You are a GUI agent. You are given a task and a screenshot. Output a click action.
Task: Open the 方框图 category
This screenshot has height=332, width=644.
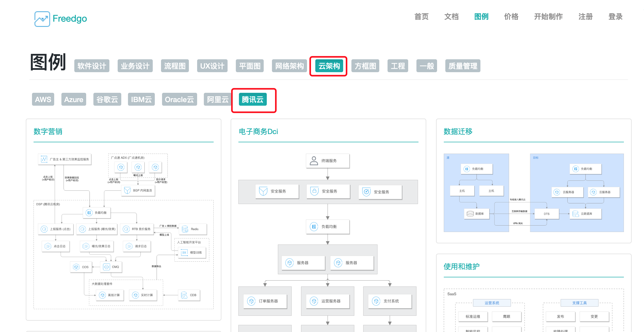pos(365,66)
